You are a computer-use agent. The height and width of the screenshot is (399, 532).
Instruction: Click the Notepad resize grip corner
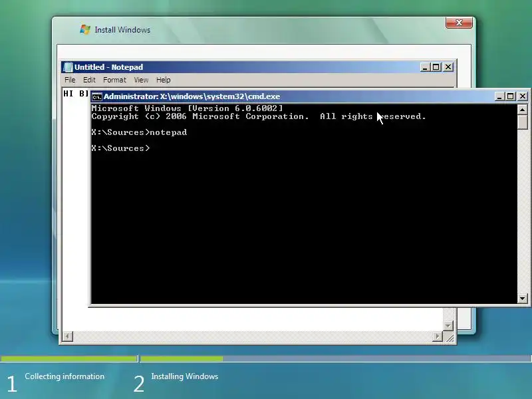449,337
